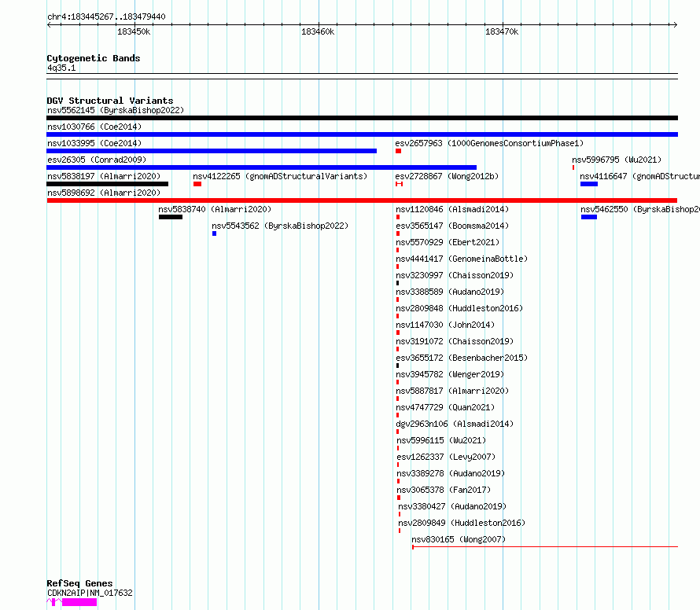Click nsv5543562 (ByrskaBishop2022) label

280,226
